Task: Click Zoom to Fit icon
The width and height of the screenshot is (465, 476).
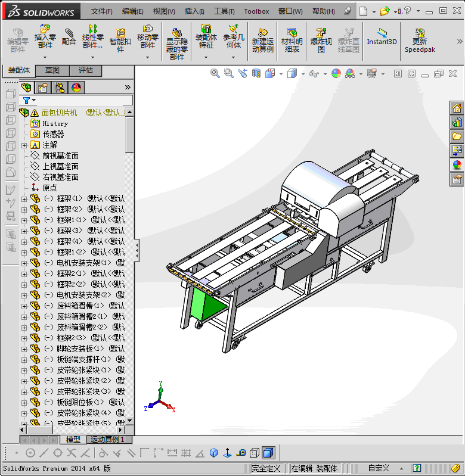Action: click(215, 73)
